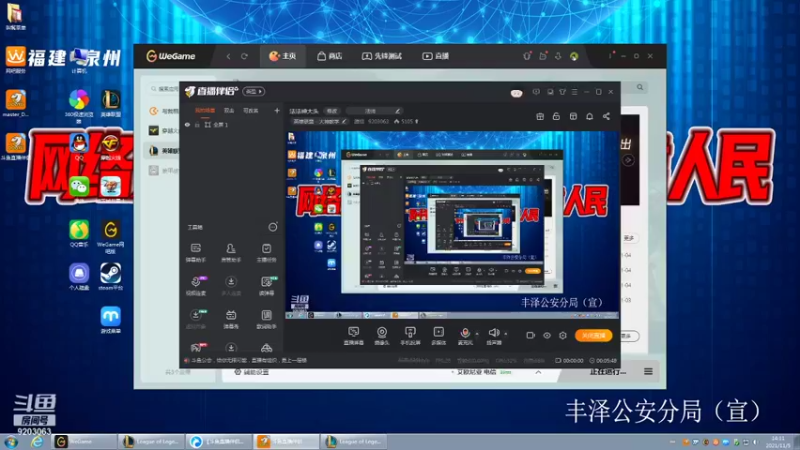
Task: Open the stream quality selector field
Action: coord(374,111)
